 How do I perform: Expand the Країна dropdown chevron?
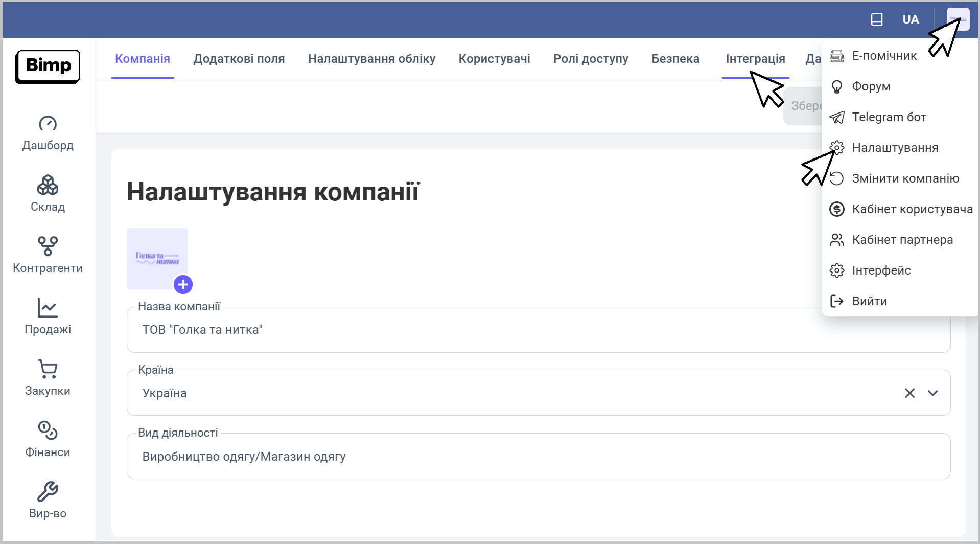click(x=932, y=393)
